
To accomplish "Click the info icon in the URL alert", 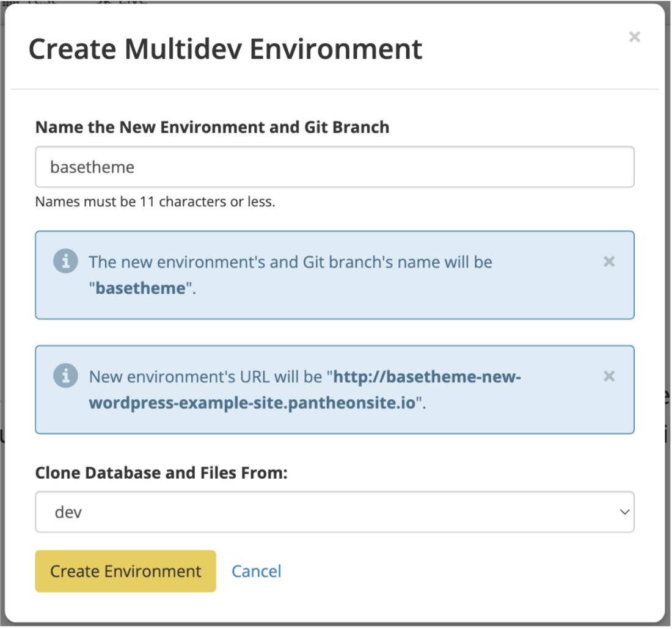I will point(65,376).
